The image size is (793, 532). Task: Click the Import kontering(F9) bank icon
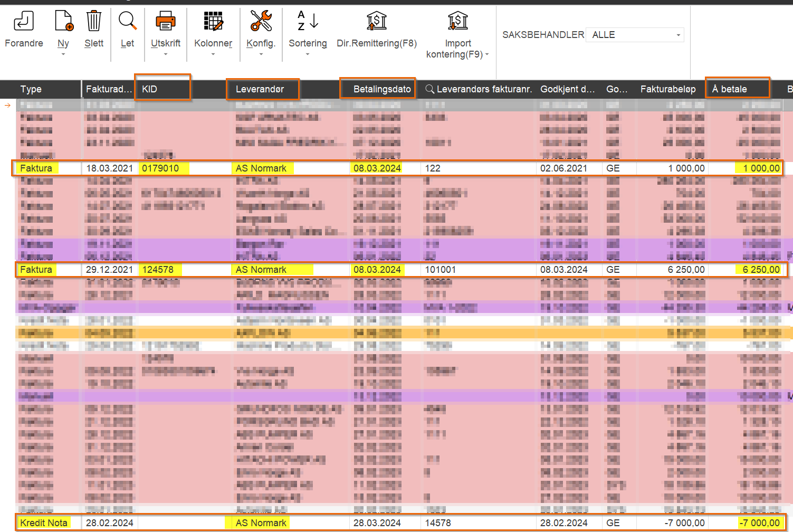[x=458, y=21]
